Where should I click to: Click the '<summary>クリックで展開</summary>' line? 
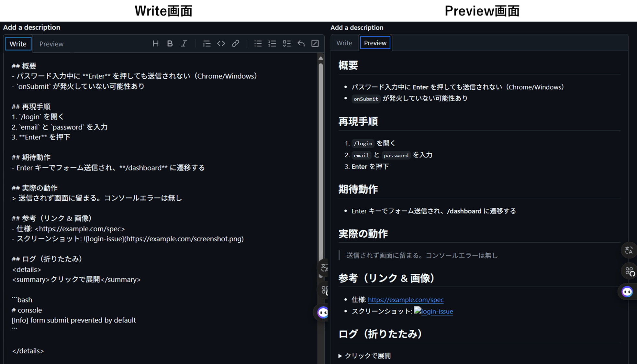tap(76, 280)
